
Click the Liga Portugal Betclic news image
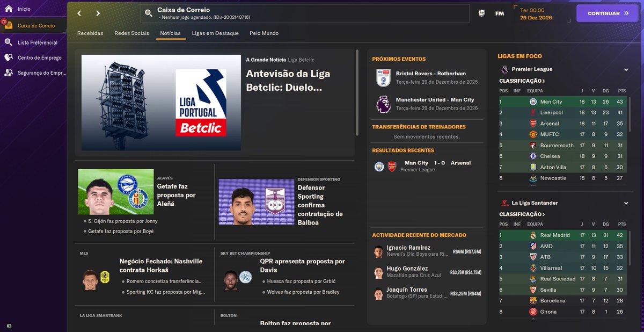pyautogui.click(x=161, y=103)
